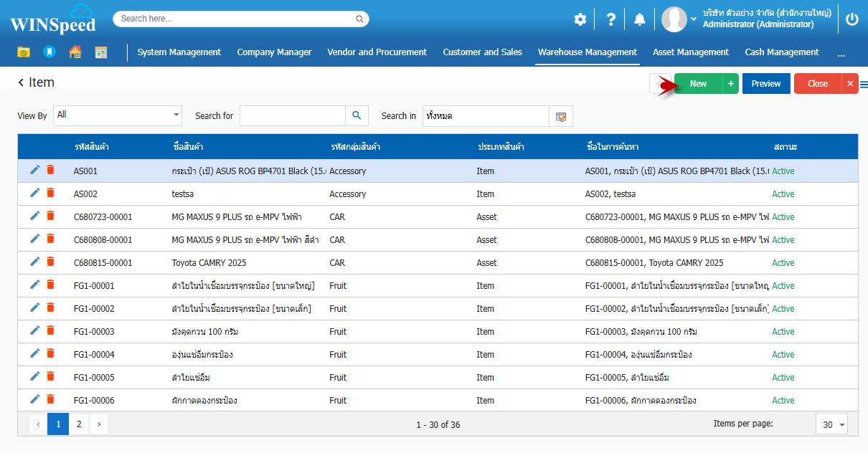Viewport: 868px width, 453px height.
Task: Open the items per page dropdown
Action: (841, 425)
